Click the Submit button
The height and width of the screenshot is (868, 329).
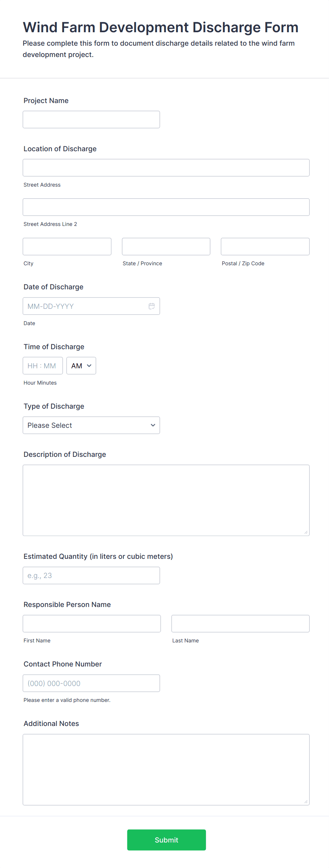point(166,840)
